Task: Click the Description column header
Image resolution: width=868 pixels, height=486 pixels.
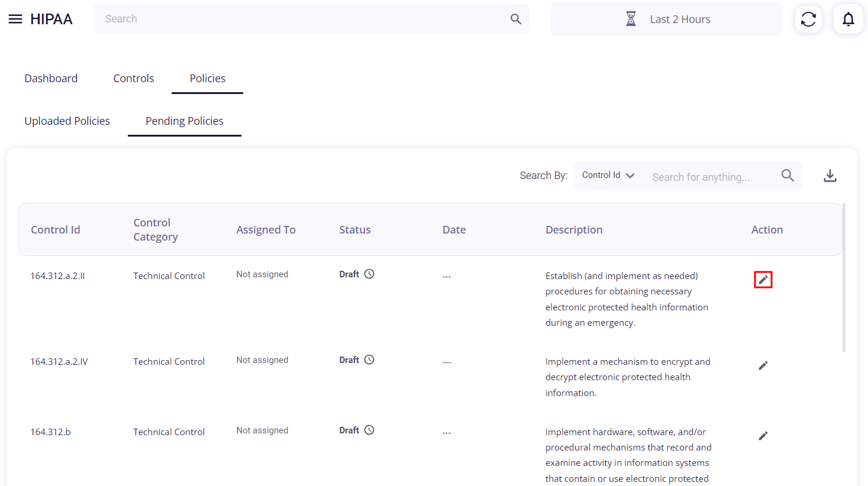Action: 574,229
